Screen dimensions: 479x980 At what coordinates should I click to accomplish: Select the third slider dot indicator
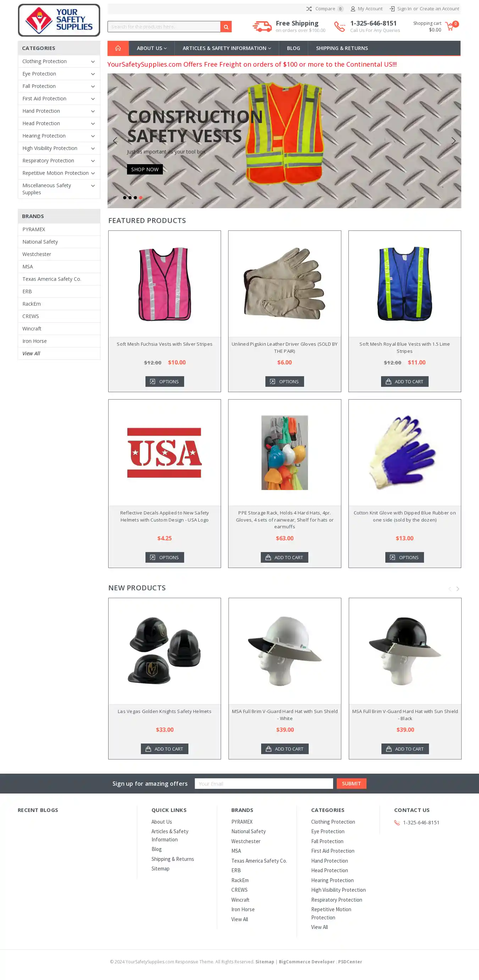135,197
